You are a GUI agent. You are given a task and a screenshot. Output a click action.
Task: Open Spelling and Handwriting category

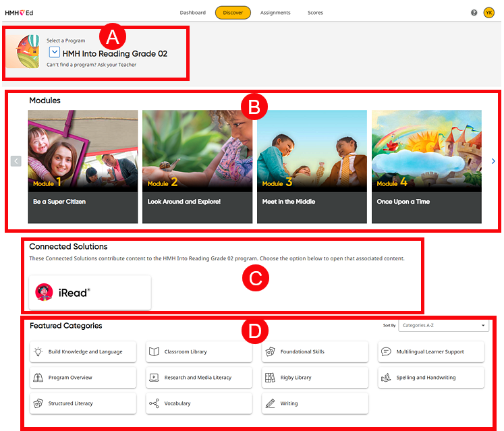click(x=431, y=377)
